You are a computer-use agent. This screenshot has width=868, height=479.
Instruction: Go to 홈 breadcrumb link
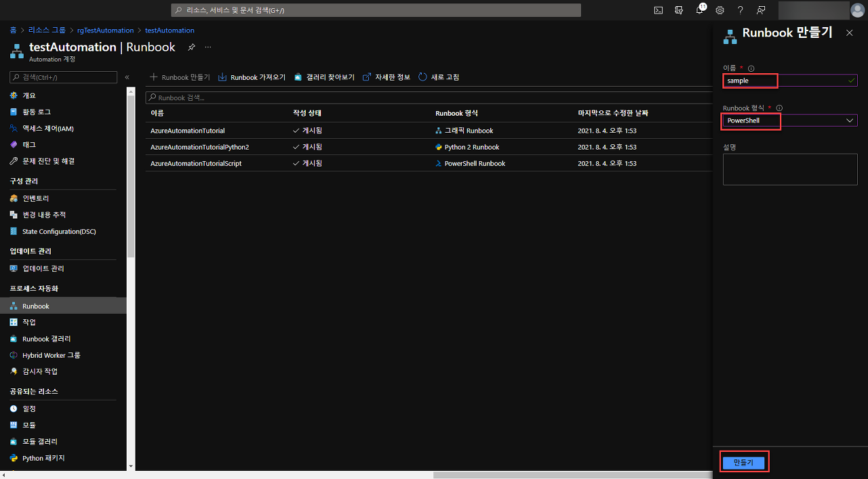pyautogui.click(x=13, y=30)
